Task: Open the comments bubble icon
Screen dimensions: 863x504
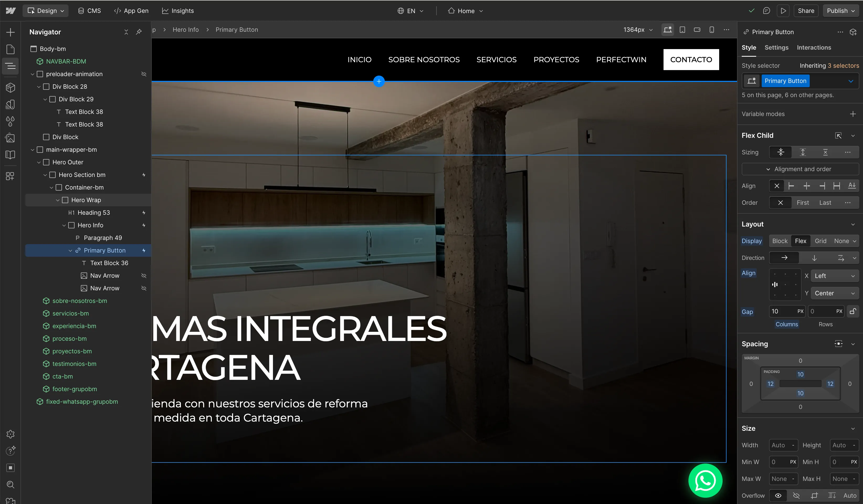Action: tap(766, 10)
